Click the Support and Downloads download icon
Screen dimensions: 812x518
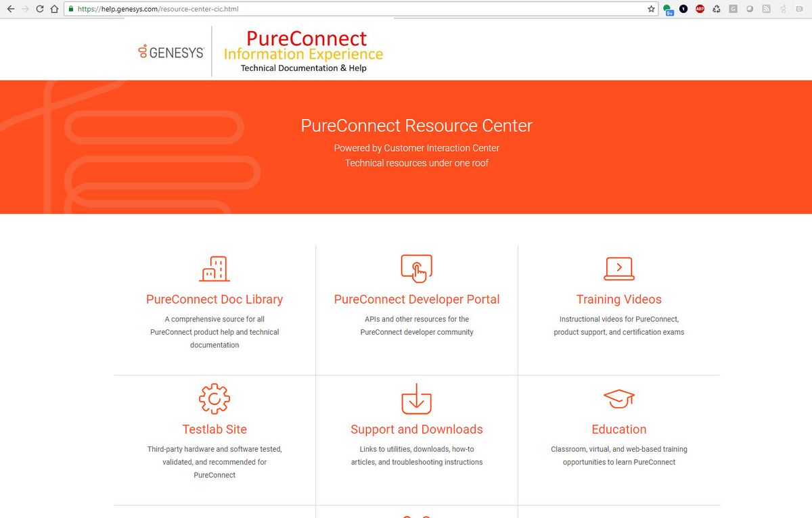[x=417, y=398]
